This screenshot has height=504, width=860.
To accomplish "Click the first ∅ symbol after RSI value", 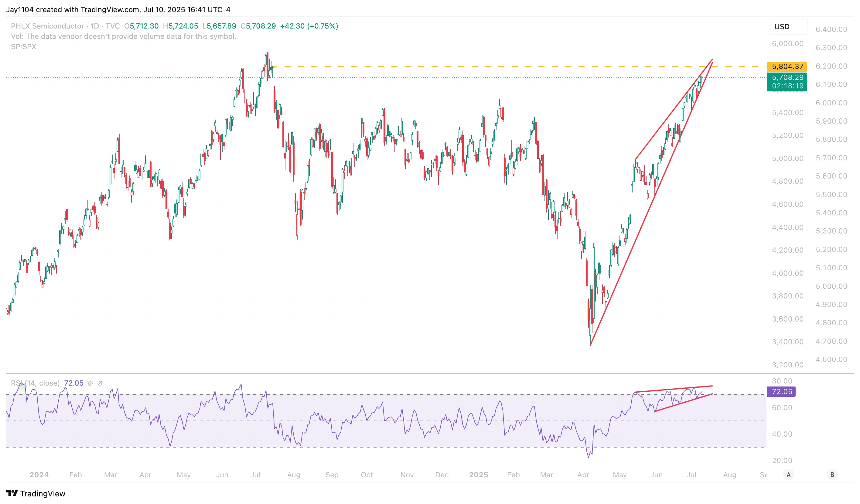I will click(x=90, y=383).
